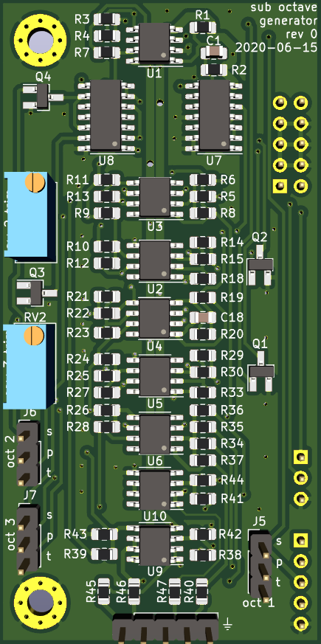
Task: Select the vertical resistor R40
Action: click(201, 591)
